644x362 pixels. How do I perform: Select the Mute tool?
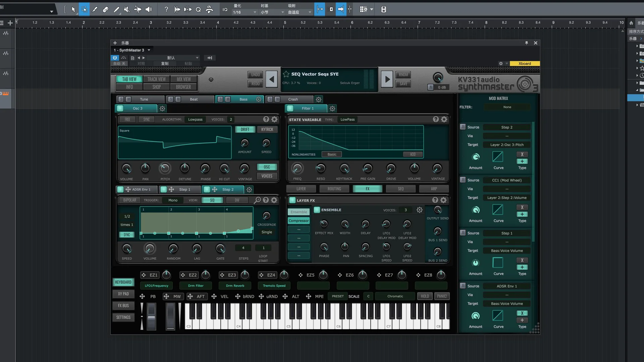[x=127, y=9]
